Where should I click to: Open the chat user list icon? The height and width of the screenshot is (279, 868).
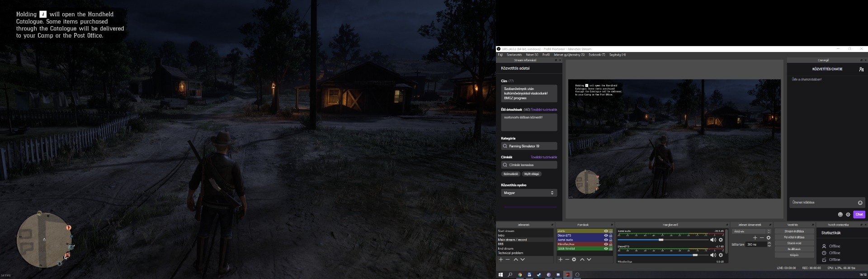(x=862, y=69)
